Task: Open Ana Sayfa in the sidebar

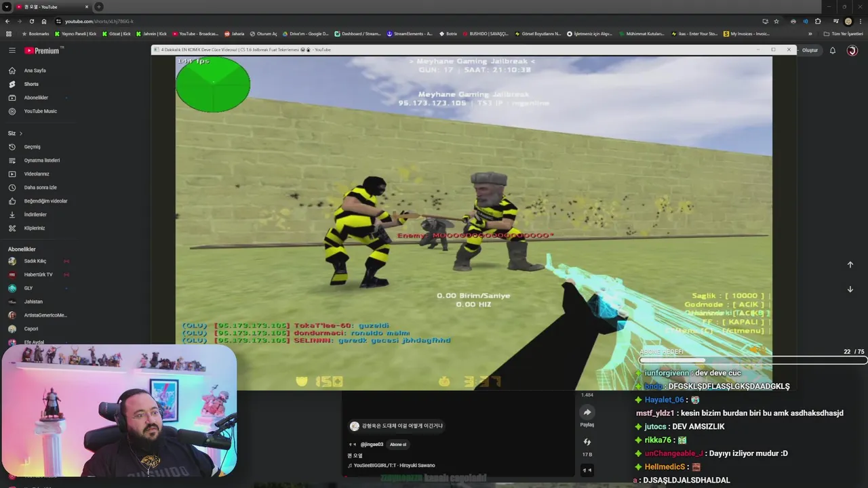Action: click(x=35, y=70)
